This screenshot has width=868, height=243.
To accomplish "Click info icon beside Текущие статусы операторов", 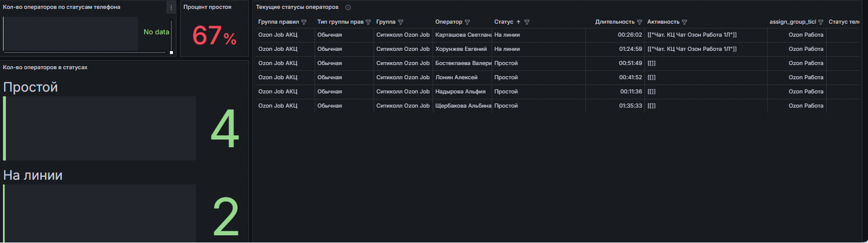I will [x=348, y=7].
